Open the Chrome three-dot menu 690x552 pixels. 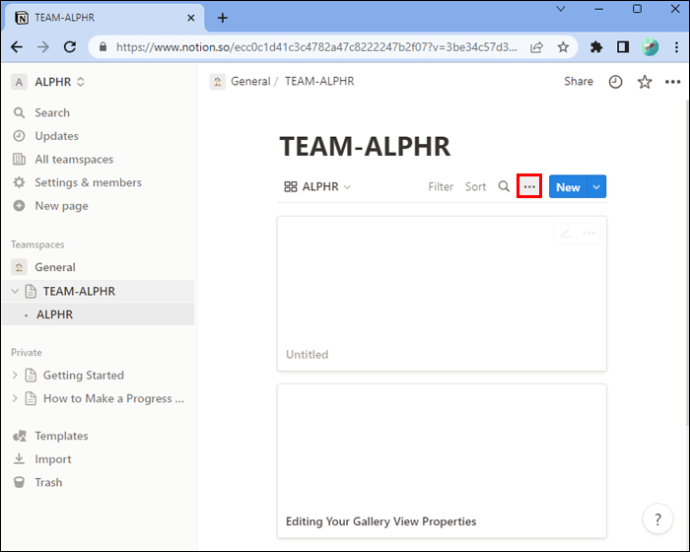[676, 47]
